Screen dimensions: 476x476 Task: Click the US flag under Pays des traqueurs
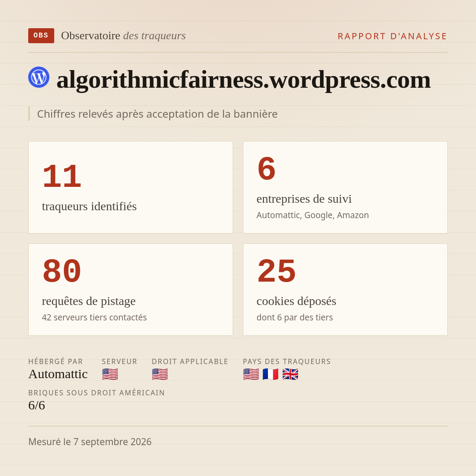[x=251, y=374]
